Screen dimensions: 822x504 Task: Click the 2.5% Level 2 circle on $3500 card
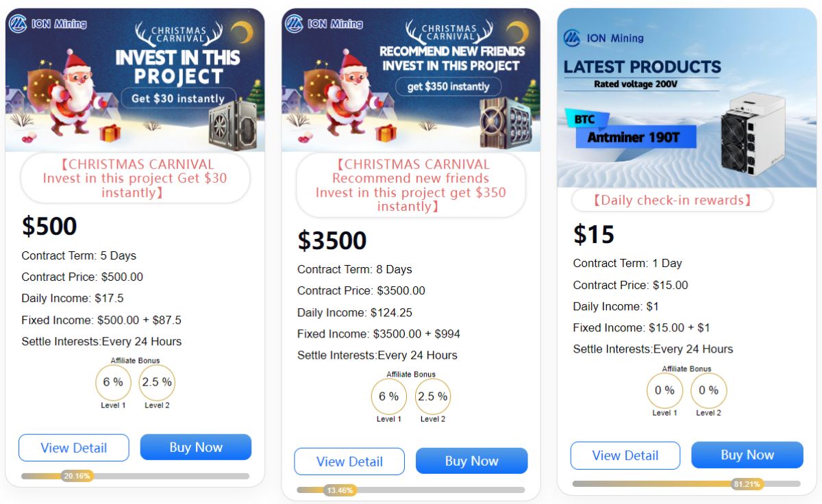(x=433, y=396)
